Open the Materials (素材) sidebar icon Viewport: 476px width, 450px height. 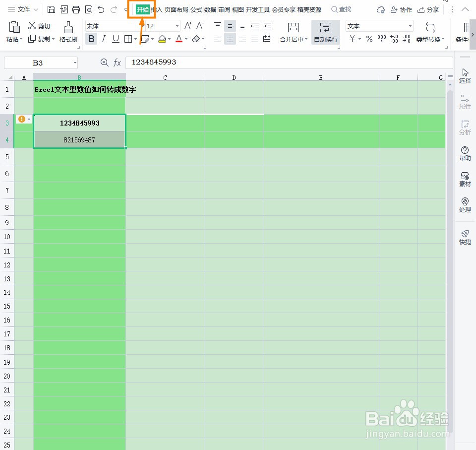pos(465,180)
